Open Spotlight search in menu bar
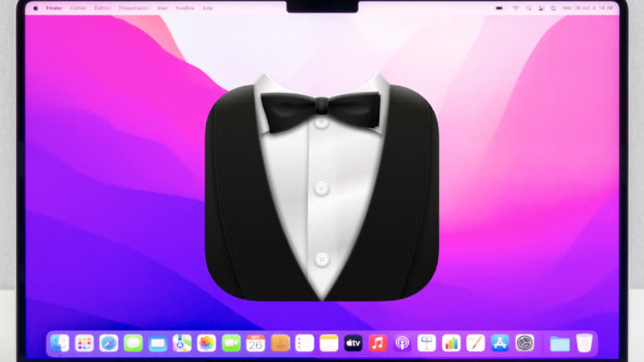The width and height of the screenshot is (644, 362). point(528,8)
